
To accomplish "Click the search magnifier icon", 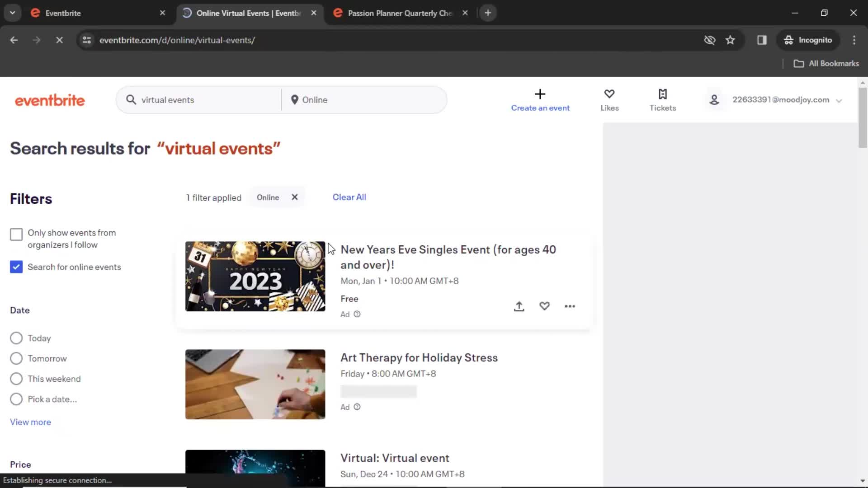I will 131,100.
